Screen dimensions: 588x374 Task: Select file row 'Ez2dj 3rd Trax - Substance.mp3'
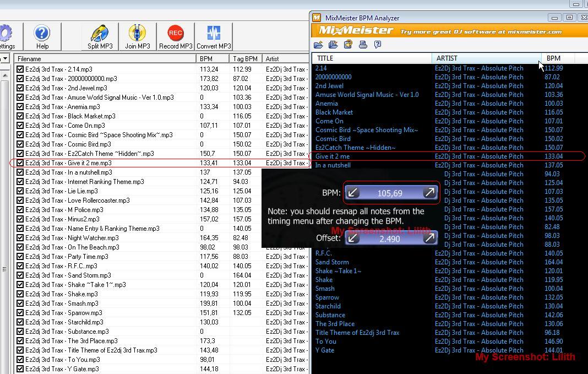pos(67,332)
